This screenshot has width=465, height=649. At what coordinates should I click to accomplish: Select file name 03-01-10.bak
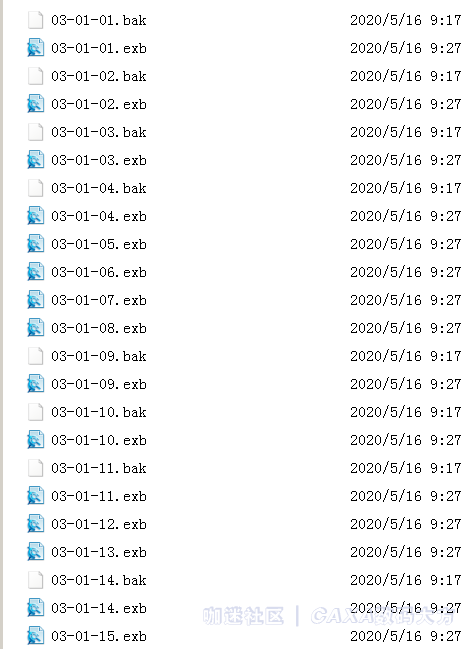(x=99, y=412)
